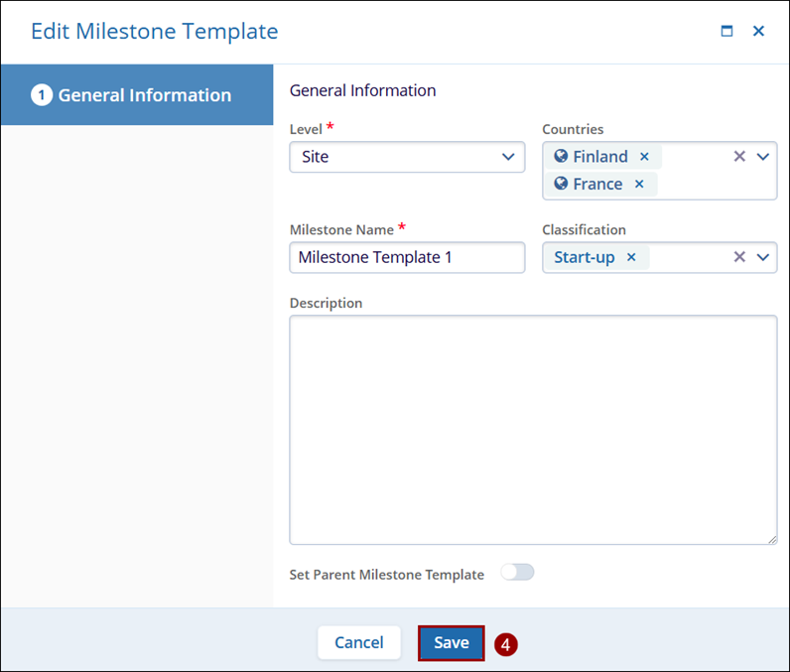Click the globe icon beside Finland
This screenshot has width=790, height=672.
tap(561, 157)
